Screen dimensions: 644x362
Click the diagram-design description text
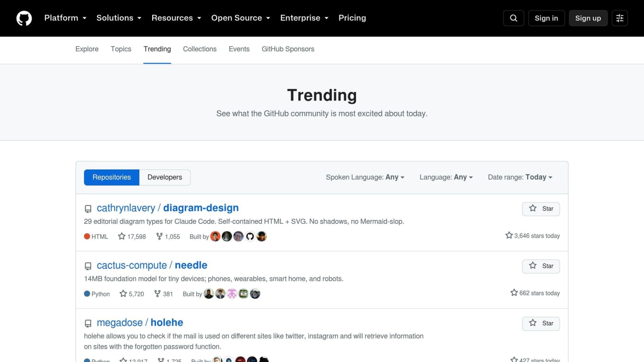pos(244,221)
